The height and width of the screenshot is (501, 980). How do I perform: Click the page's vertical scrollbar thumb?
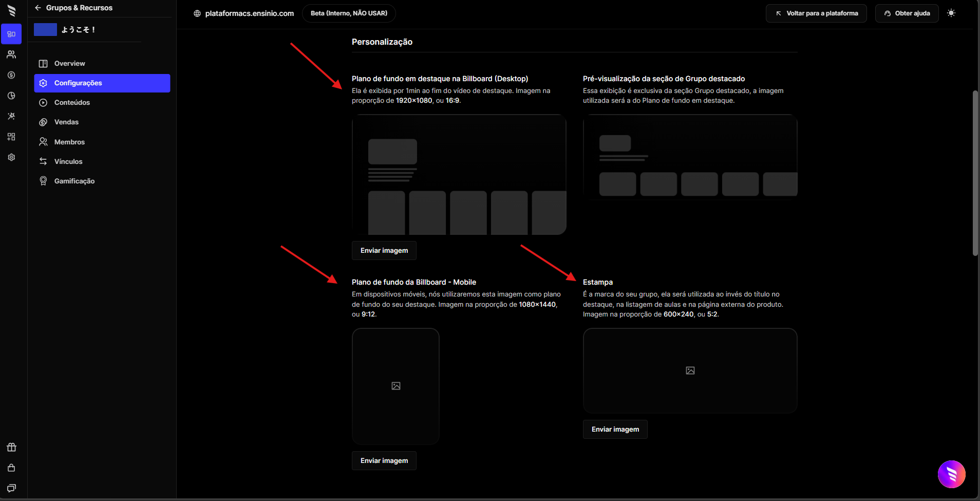click(x=975, y=173)
